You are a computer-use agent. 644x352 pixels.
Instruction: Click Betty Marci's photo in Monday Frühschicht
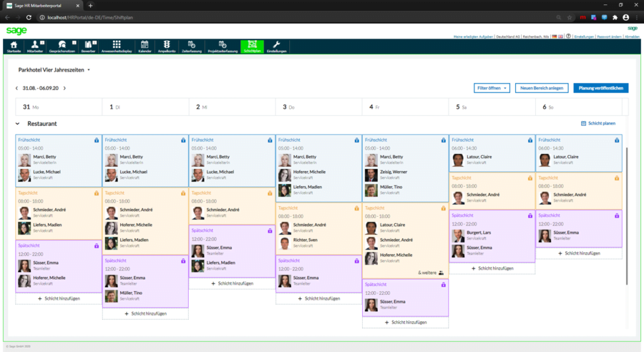(x=25, y=160)
